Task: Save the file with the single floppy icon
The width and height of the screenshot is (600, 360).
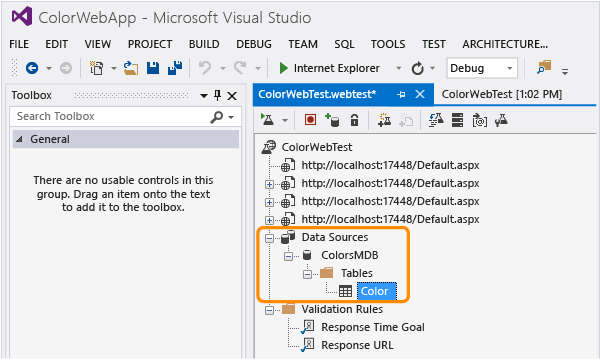Action: tap(153, 68)
